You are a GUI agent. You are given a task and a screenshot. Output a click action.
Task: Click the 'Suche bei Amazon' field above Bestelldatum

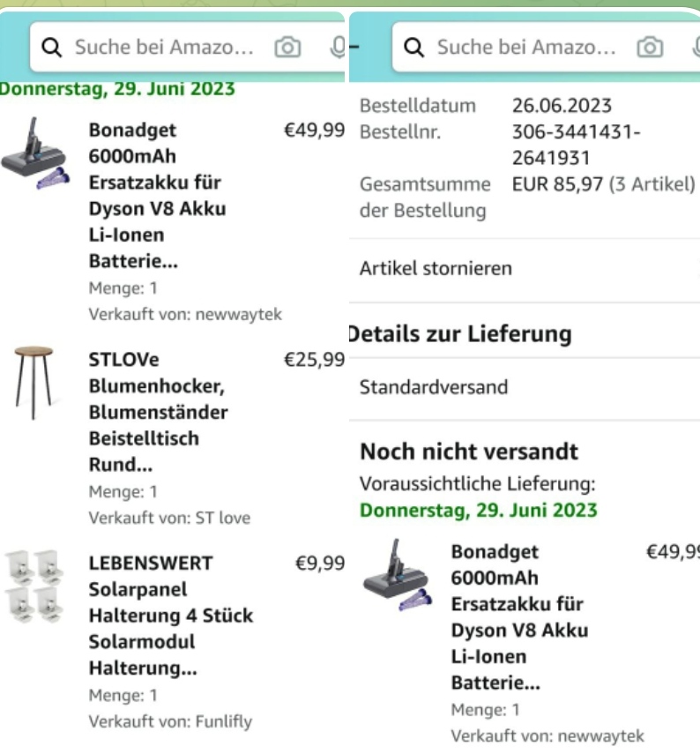[x=526, y=47]
